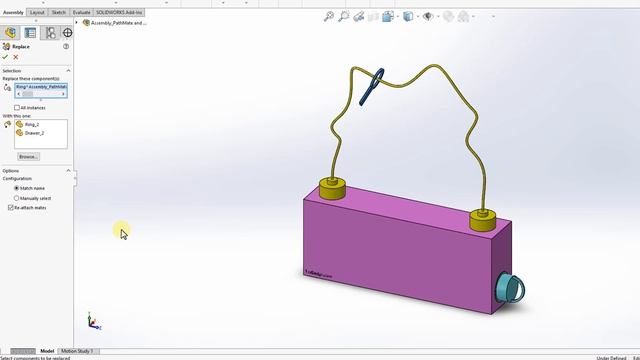Click the Display Style cube icon
The height and width of the screenshot is (360, 640).
coord(408,16)
